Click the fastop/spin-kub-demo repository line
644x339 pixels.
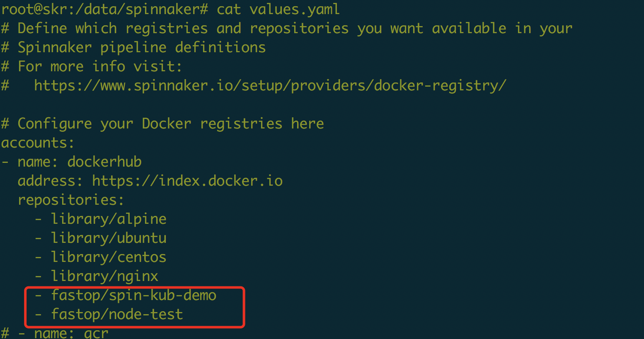point(133,295)
